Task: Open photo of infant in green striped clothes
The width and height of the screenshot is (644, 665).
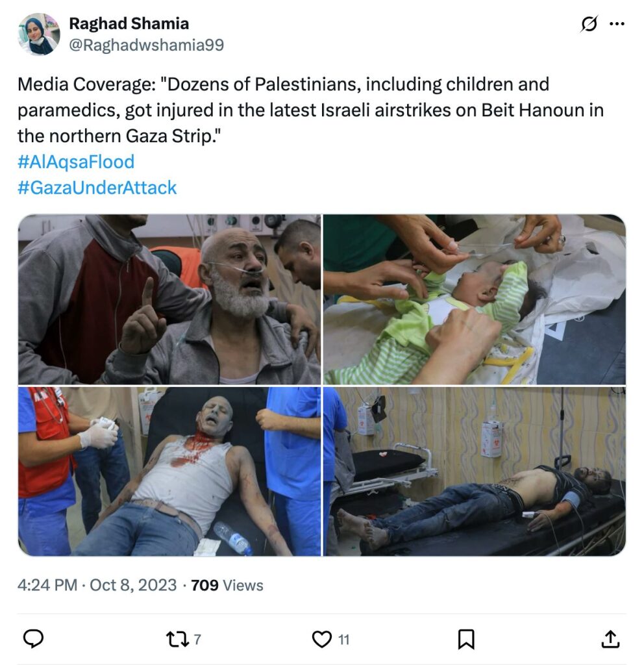Action: click(x=475, y=299)
